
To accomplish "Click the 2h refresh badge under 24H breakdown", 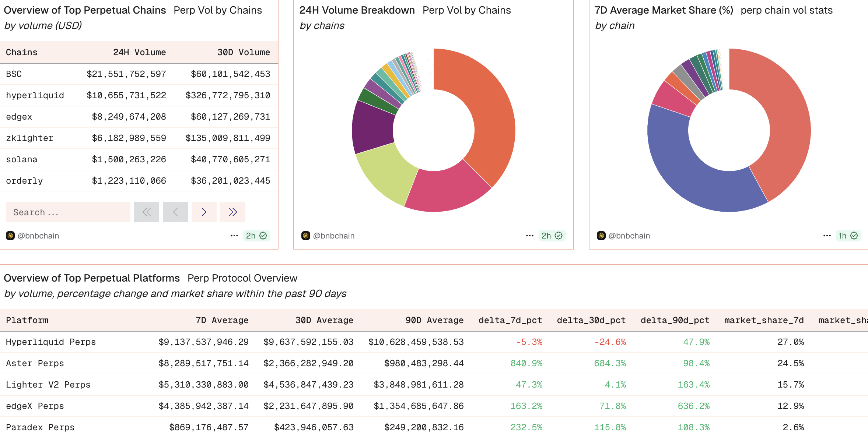I will click(552, 236).
